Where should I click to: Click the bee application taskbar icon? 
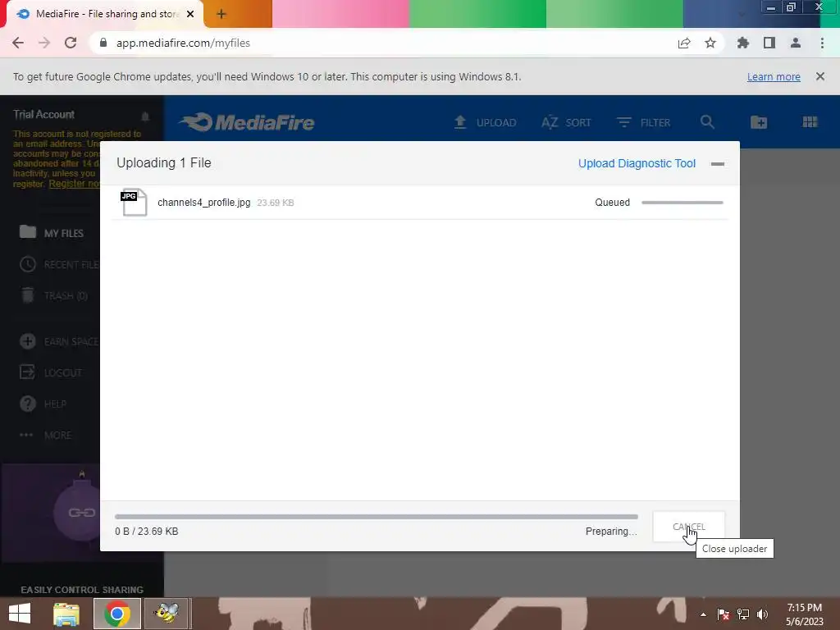tap(167, 614)
